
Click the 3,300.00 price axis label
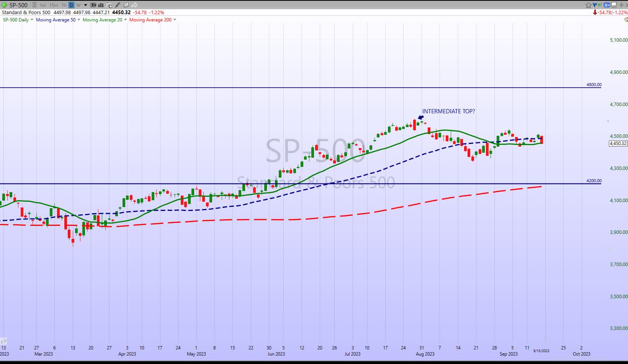[x=619, y=328]
